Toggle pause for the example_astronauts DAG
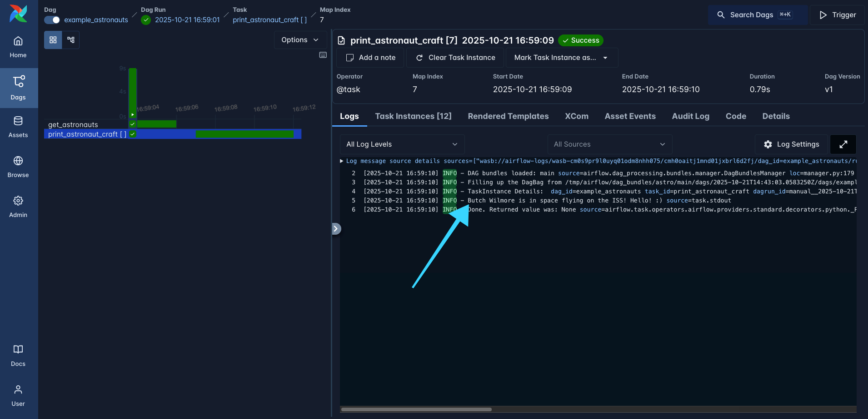 coord(52,20)
